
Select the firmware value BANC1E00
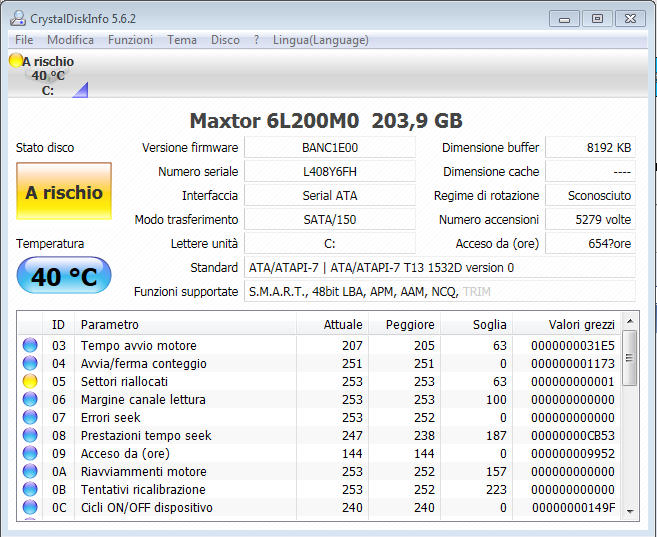coord(330,147)
